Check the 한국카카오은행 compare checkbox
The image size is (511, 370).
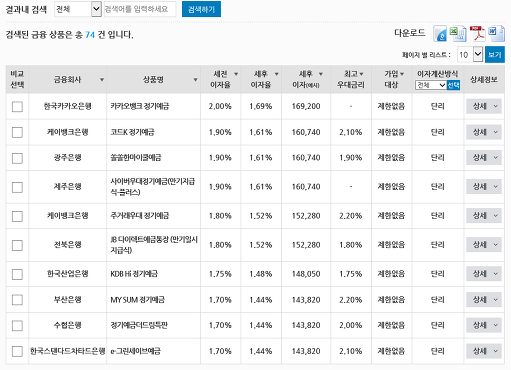point(17,107)
